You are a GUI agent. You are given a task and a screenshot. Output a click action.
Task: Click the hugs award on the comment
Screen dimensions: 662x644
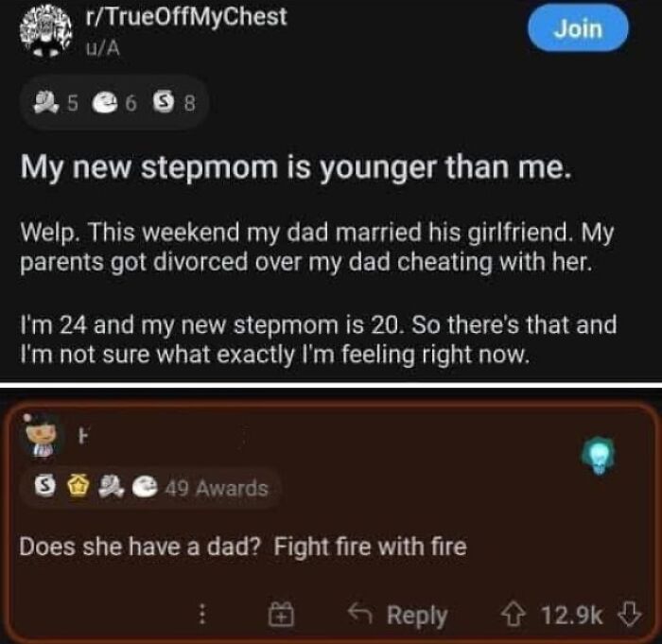click(111, 487)
